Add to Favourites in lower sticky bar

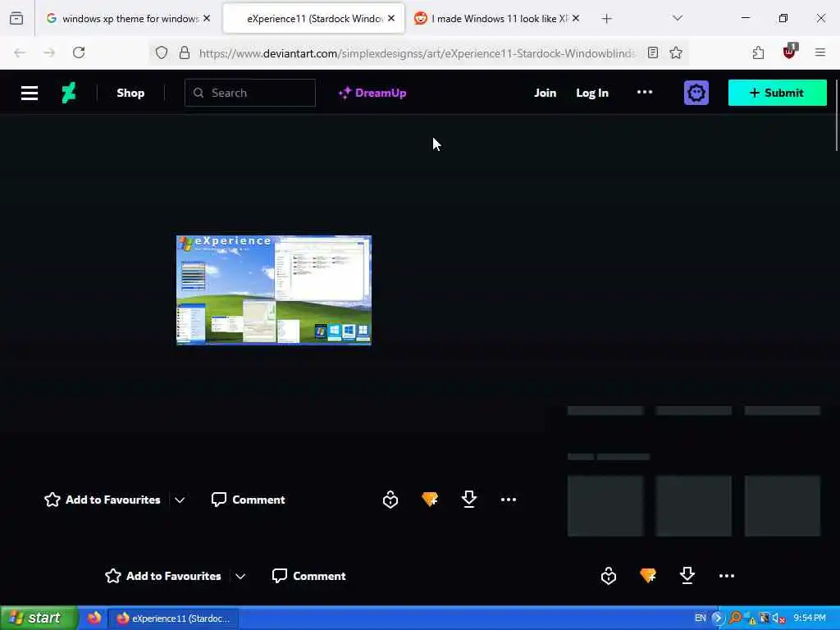point(163,576)
